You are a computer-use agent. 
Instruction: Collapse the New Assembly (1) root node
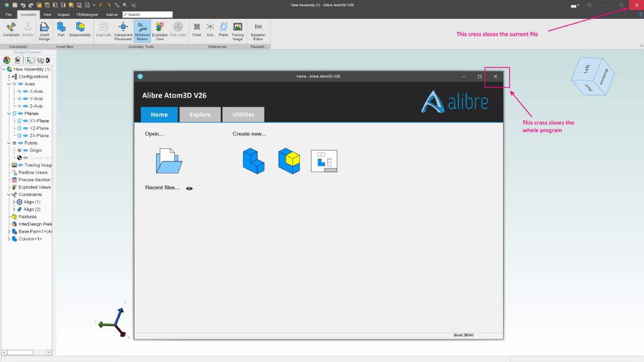tap(4, 69)
